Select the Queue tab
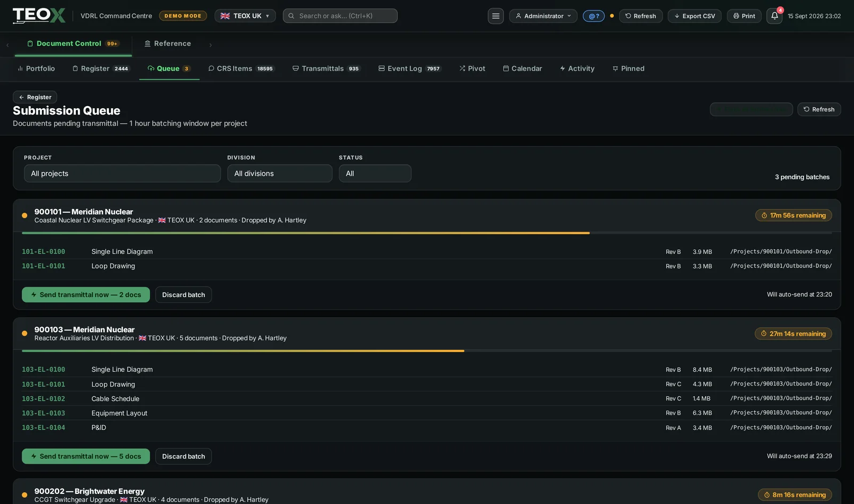This screenshot has height=504, width=854. click(169, 68)
